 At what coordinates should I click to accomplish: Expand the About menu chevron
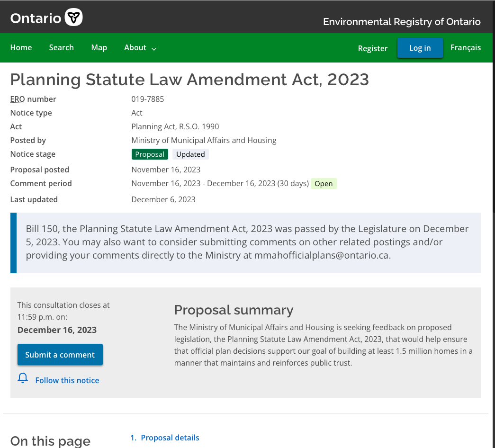click(x=154, y=49)
